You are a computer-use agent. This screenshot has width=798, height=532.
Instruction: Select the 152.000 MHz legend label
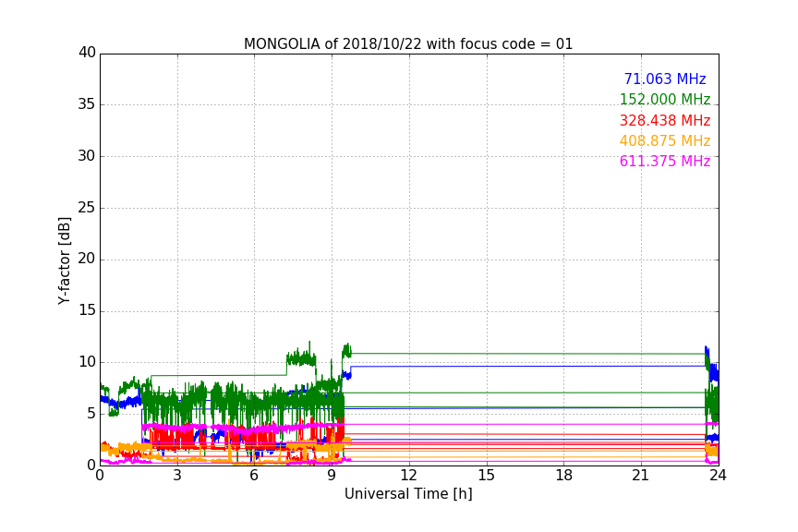pos(665,100)
